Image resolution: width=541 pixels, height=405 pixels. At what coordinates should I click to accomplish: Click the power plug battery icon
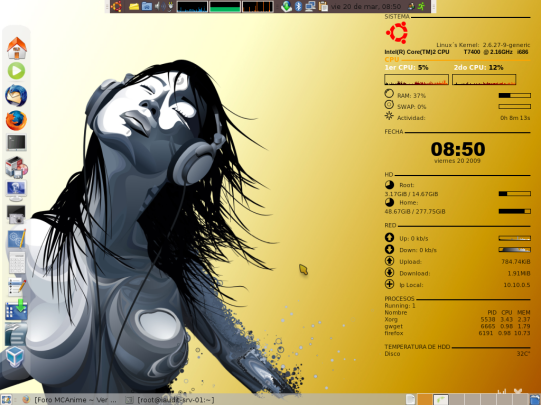coord(170,6)
